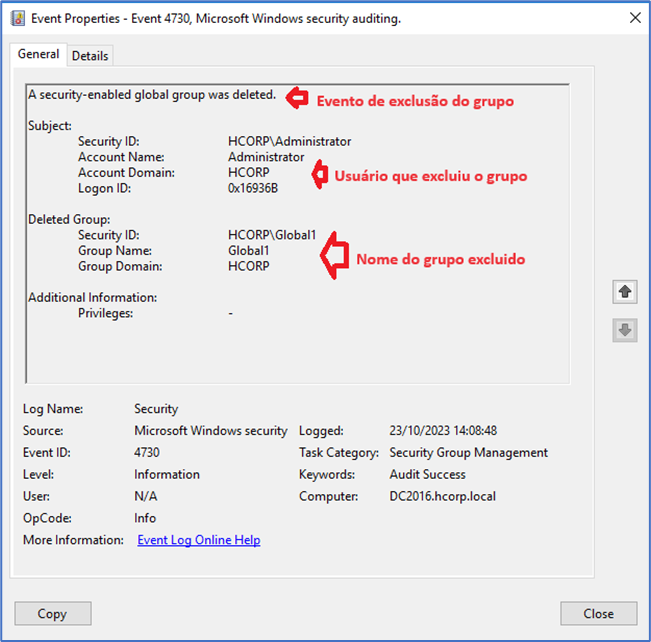Click red arrow beside 'Evento de exclusão do grupo'

296,98
